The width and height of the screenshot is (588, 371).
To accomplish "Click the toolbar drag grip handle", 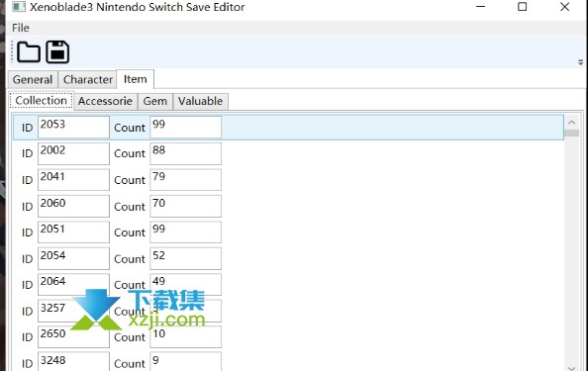I will pyautogui.click(x=12, y=51).
